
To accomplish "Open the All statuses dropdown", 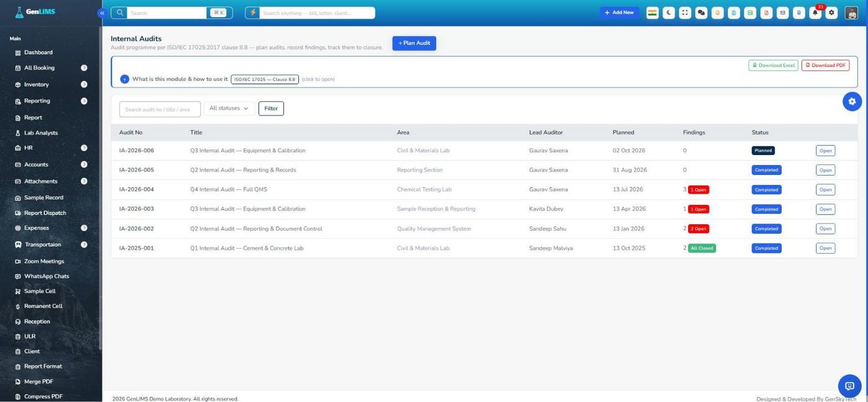I will 229,109.
